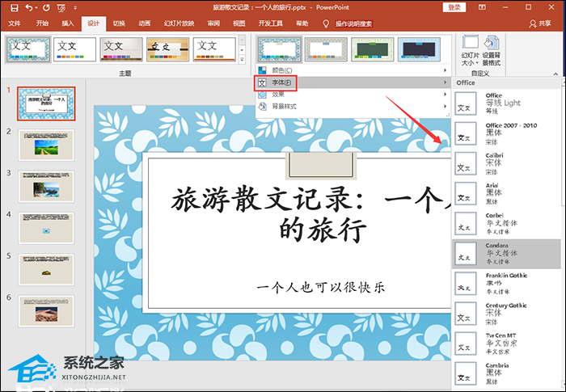This screenshot has height=392, width=566.
Task: Open the 颜色(C) submenu
Action: [353, 70]
